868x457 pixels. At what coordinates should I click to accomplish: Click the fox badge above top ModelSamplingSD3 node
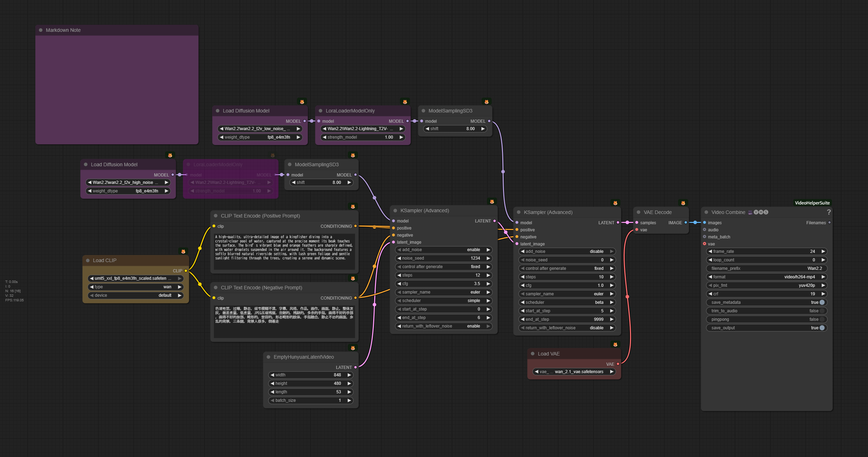486,102
